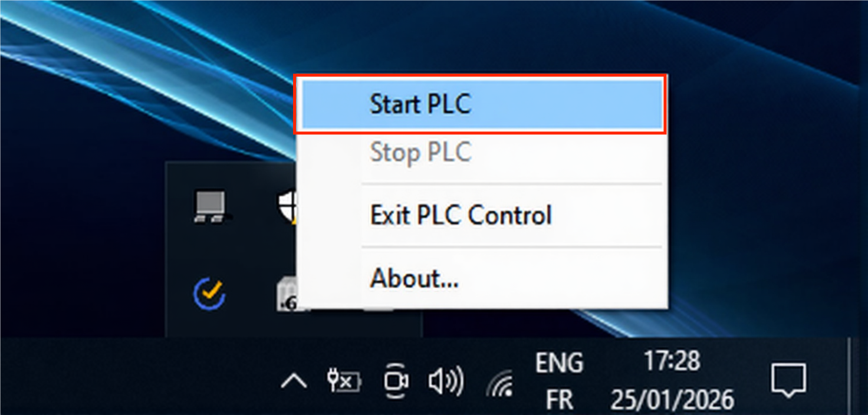Image resolution: width=868 pixels, height=415 pixels.
Task: Open the speaker volume control
Action: click(446, 382)
